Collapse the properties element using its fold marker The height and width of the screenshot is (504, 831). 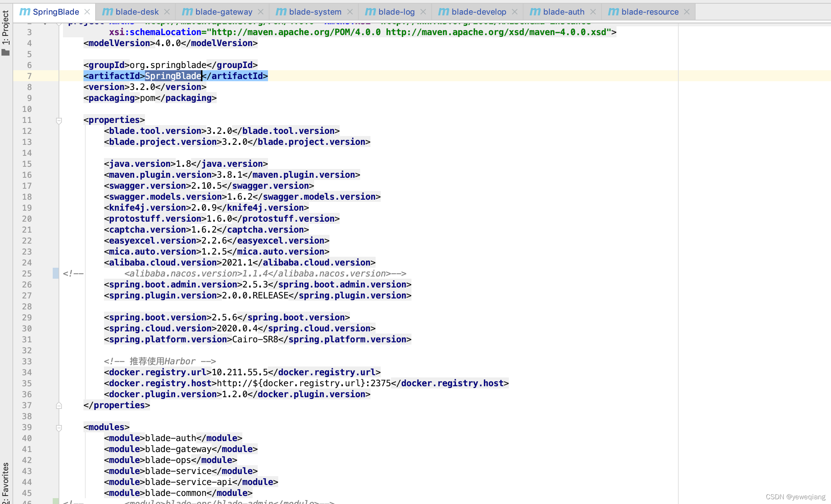point(59,121)
